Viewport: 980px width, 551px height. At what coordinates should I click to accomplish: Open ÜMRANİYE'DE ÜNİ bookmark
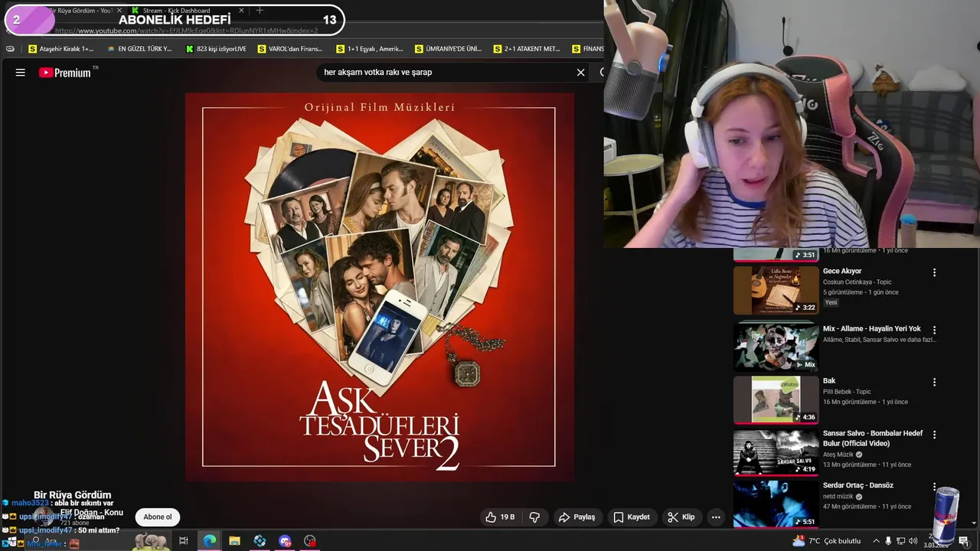pyautogui.click(x=449, y=49)
